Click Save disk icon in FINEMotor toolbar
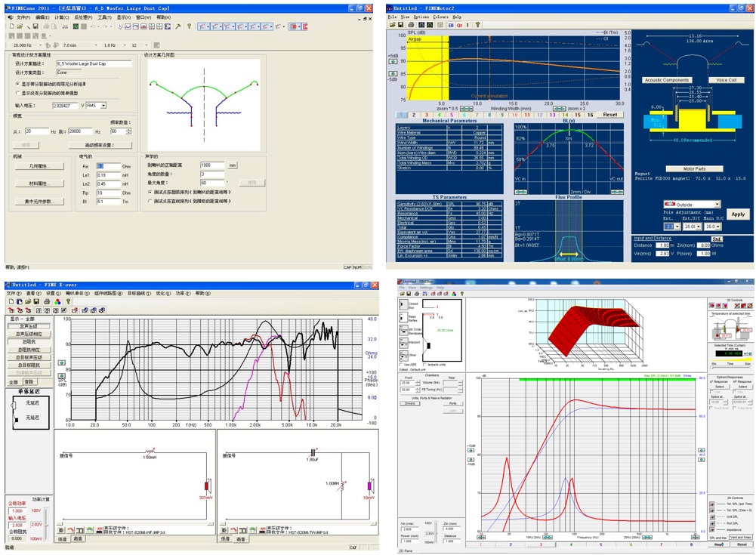Screen dimensions: 756x555 pos(401,25)
